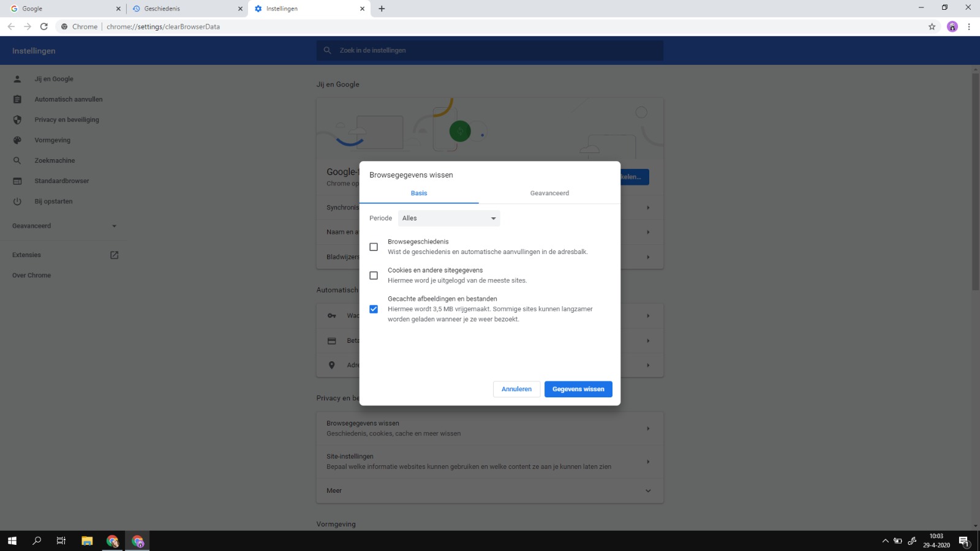Viewport: 980px width, 551px height.
Task: Open Chrome's three-dot menu
Action: (x=969, y=26)
